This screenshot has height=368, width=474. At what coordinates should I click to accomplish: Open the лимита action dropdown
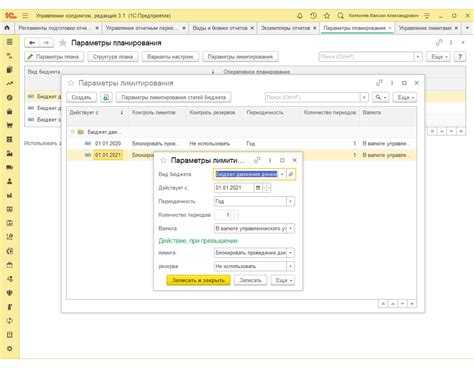(x=290, y=253)
